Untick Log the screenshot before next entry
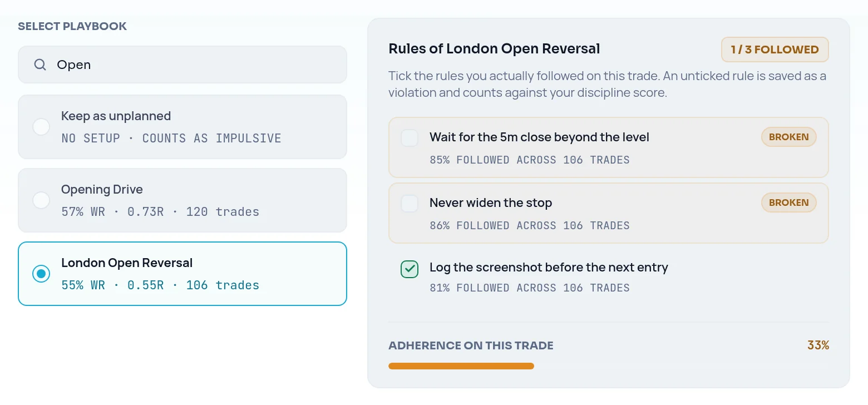 (410, 269)
